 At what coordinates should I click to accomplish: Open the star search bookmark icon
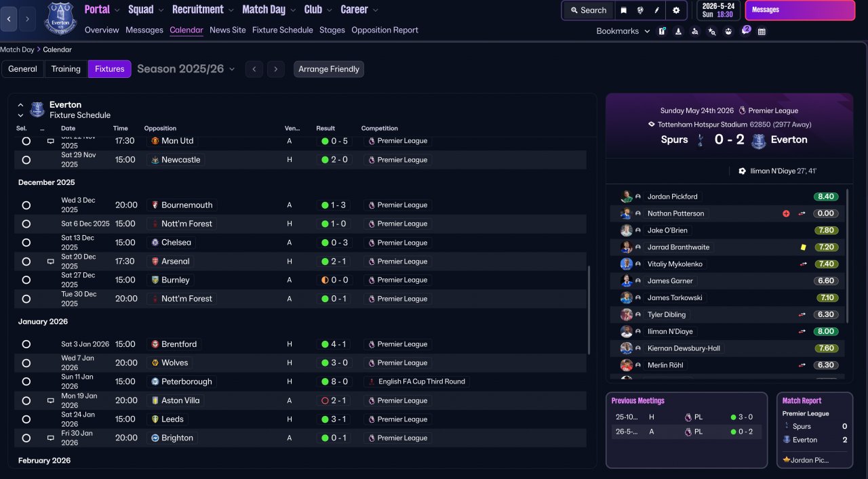(711, 31)
